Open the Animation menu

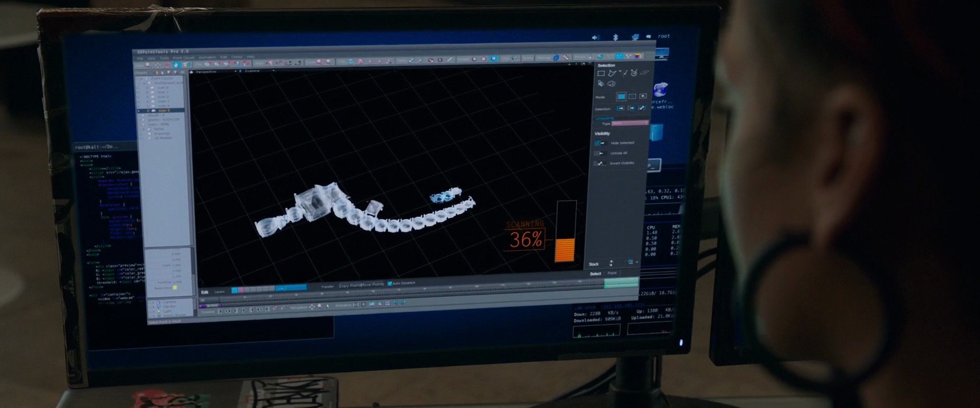207,58
